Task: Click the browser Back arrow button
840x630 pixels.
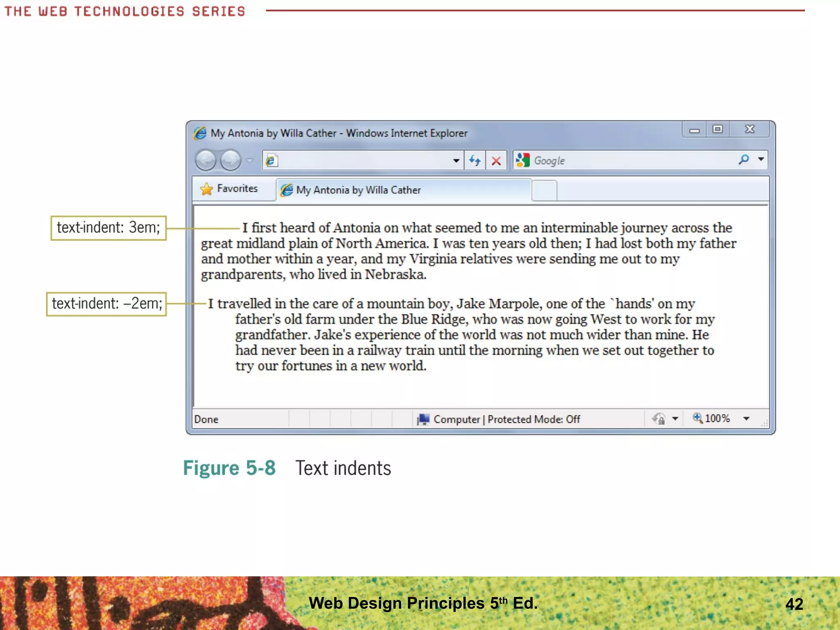Action: 205,160
